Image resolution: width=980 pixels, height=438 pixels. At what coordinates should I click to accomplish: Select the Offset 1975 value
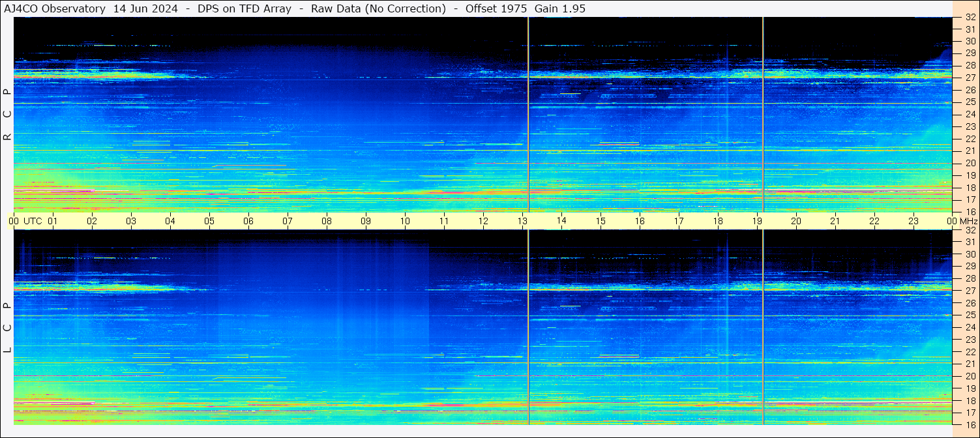pos(496,8)
